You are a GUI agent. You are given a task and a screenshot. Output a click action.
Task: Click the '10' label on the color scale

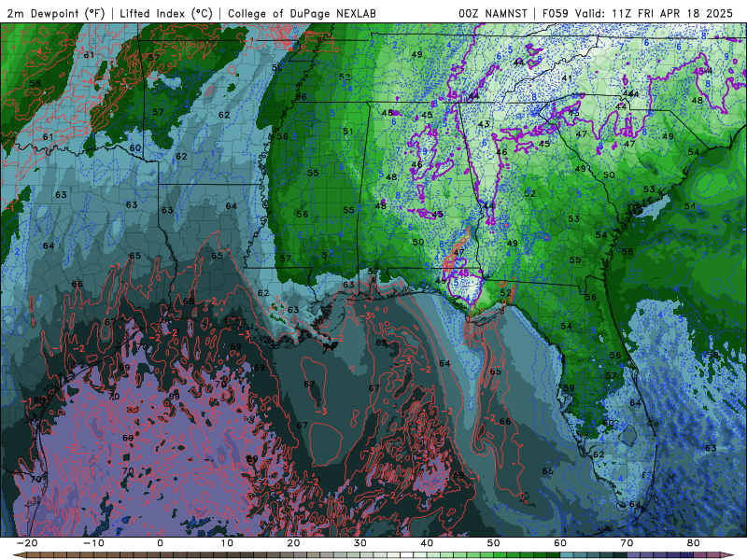227,543
